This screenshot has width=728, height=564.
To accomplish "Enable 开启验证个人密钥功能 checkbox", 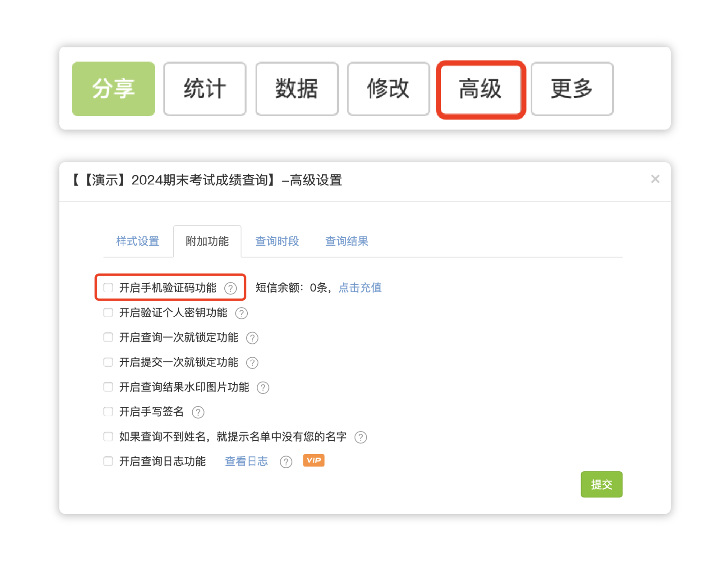I will coord(108,312).
